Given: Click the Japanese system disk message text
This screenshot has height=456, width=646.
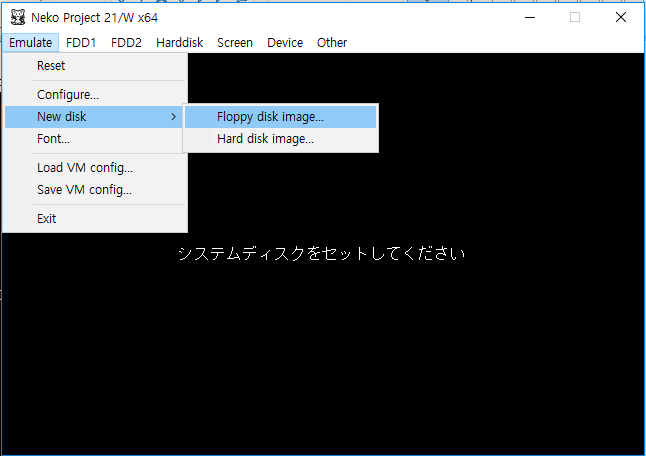Looking at the screenshot, I should coord(322,253).
